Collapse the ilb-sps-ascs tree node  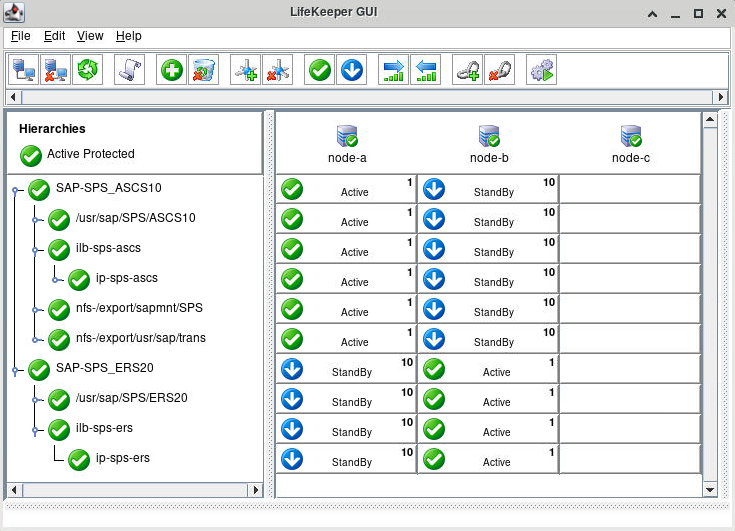pos(35,250)
